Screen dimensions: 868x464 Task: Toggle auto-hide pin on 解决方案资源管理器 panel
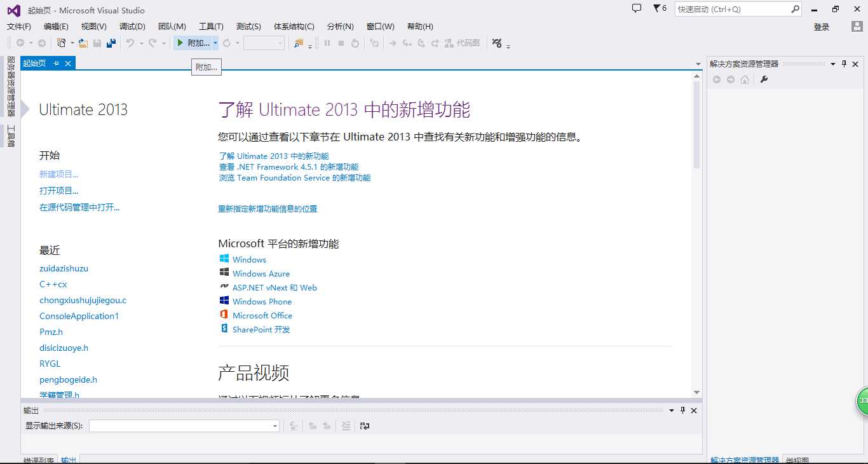click(844, 64)
